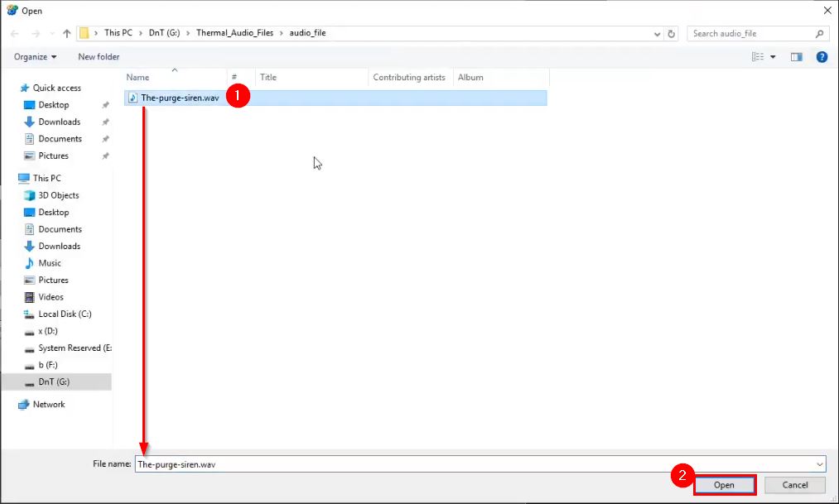The width and height of the screenshot is (839, 504).
Task: Click the Refresh icon beside the address bar
Action: tap(671, 33)
